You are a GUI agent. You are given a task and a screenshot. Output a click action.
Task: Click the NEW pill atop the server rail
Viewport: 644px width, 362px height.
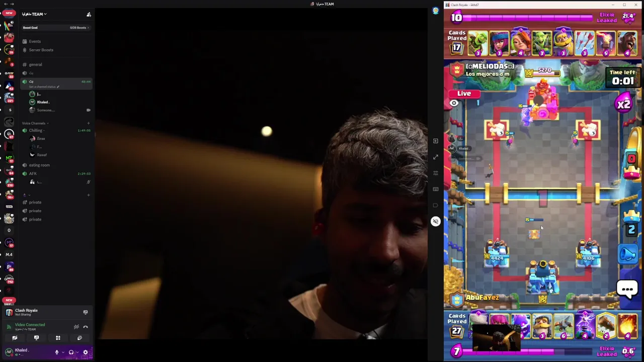point(9,13)
